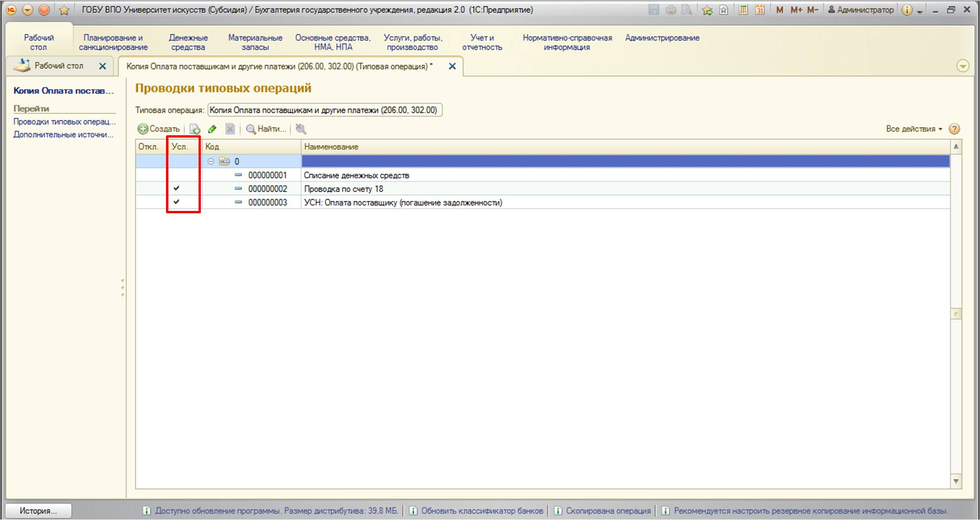Open the calendar icon in title bar
This screenshot has width=980, height=520.
coord(760,10)
